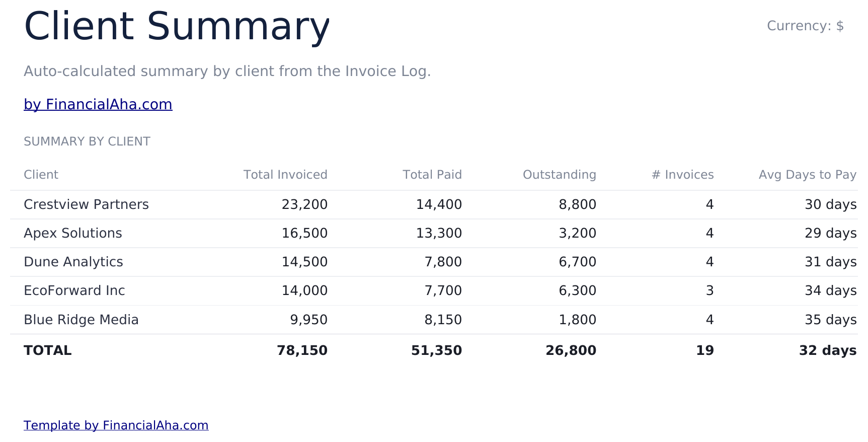Click the Outstanding column header
Image resolution: width=868 pixels, height=442 pixels.
[560, 175]
